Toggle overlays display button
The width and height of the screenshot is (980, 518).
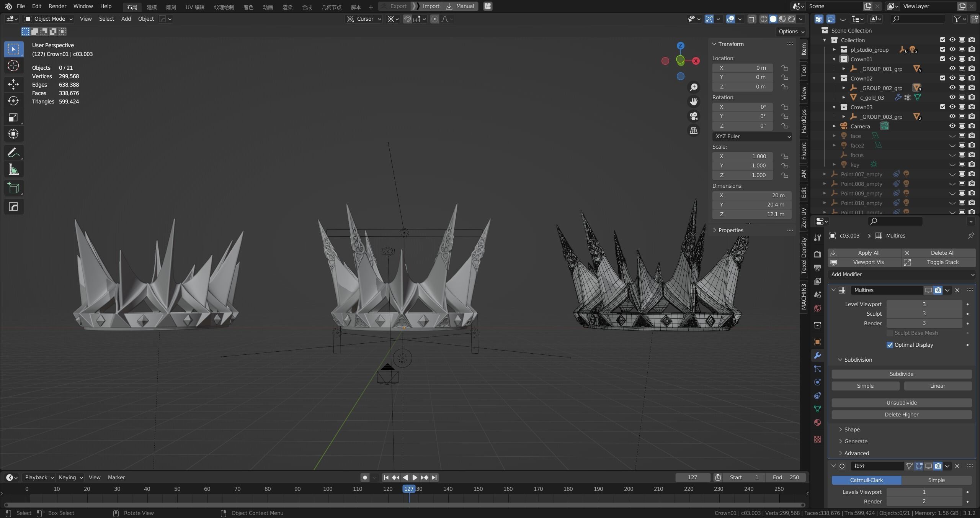point(730,19)
